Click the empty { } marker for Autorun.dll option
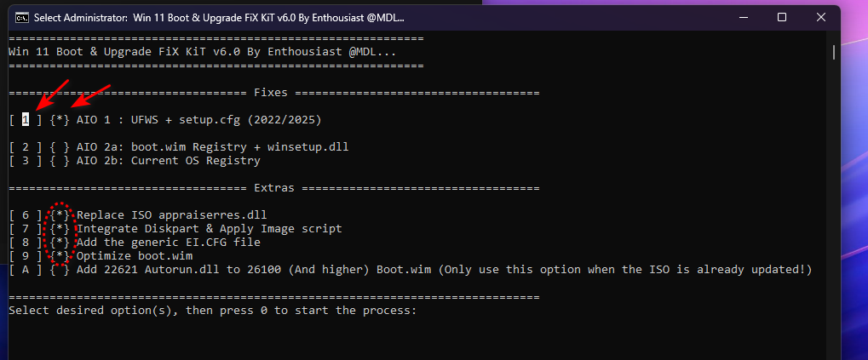This screenshot has width=868, height=360. (x=60, y=270)
